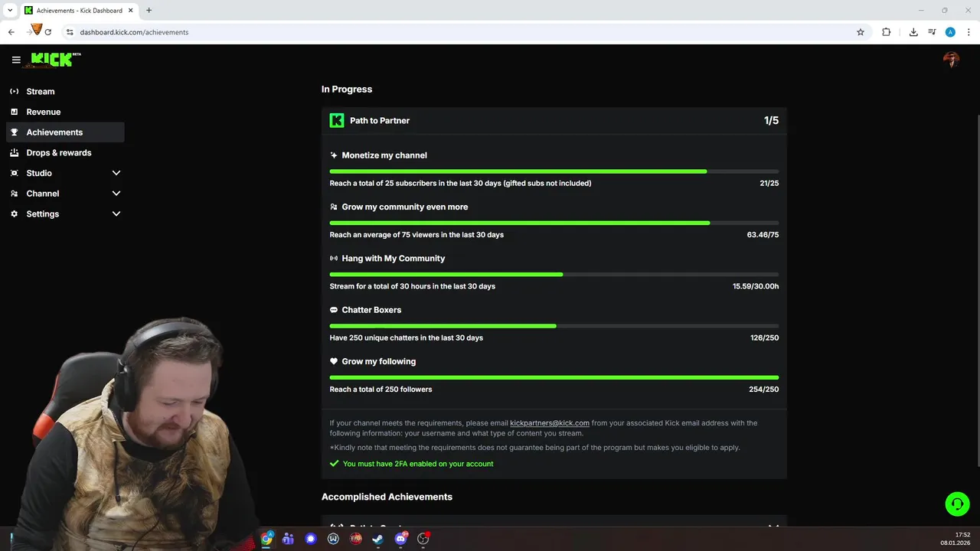Open a new browser tab
The image size is (980, 551).
click(149, 10)
